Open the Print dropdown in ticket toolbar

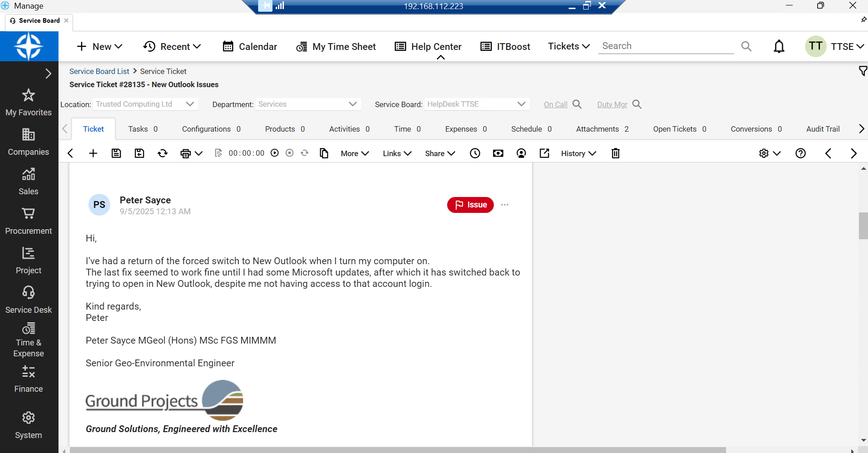point(191,153)
